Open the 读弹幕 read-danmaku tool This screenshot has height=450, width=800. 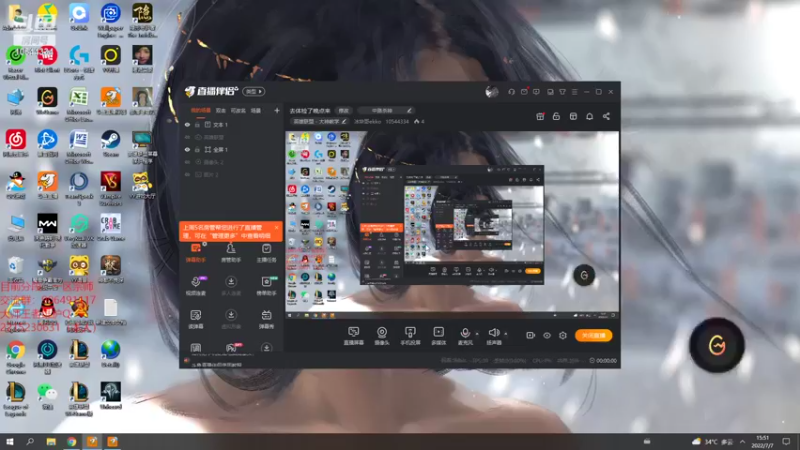click(195, 319)
